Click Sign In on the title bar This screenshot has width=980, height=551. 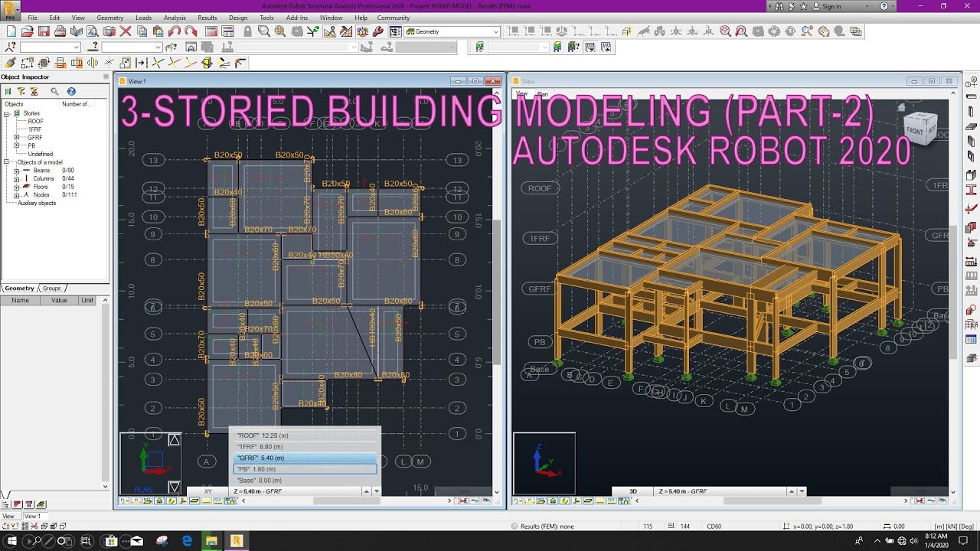coord(833,6)
